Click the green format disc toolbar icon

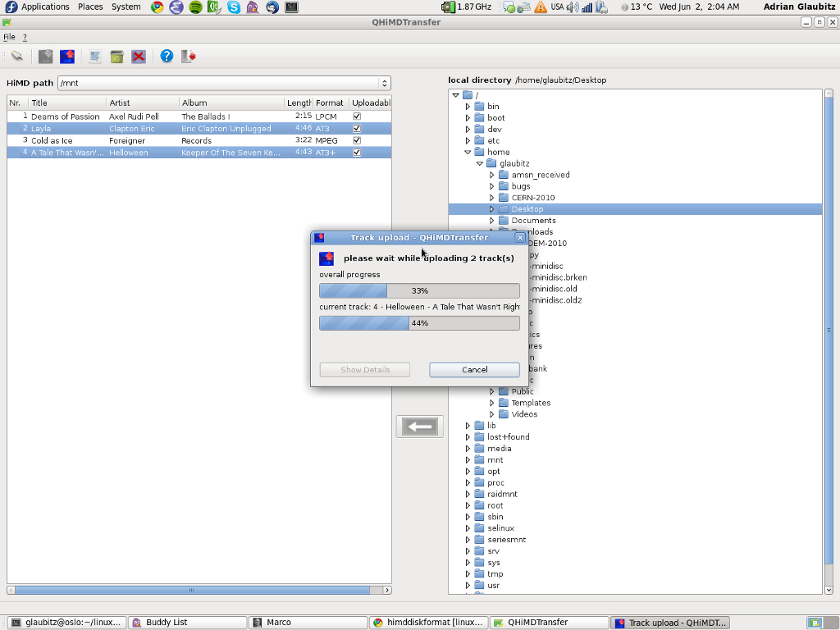117,57
